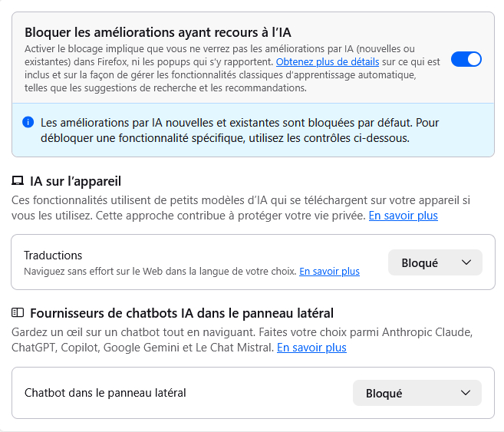The image size is (504, 432).
Task: Click the Traductions setting label
Action: pyautogui.click(x=53, y=255)
